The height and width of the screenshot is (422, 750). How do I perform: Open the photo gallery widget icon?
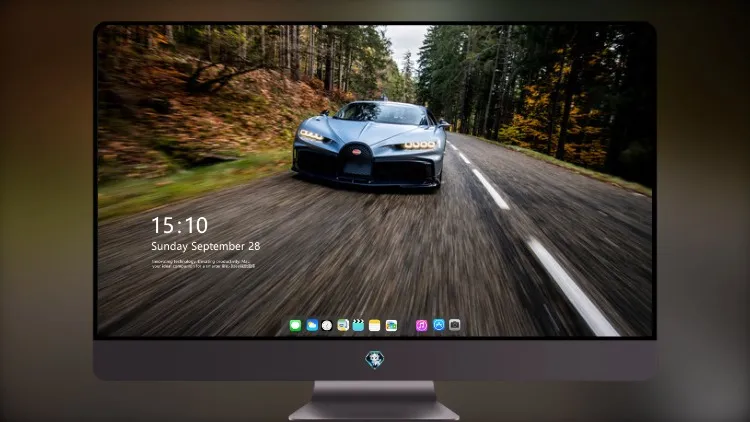[x=391, y=326]
